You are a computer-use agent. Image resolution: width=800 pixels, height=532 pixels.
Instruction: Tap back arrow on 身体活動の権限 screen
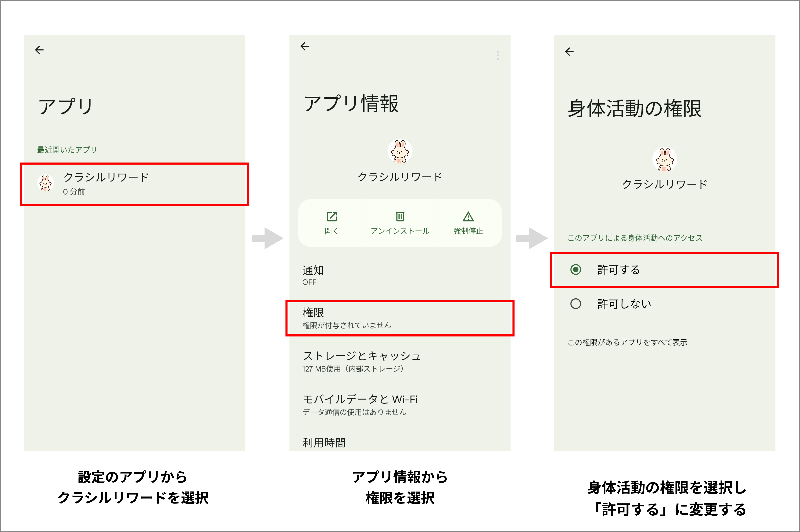coord(569,52)
